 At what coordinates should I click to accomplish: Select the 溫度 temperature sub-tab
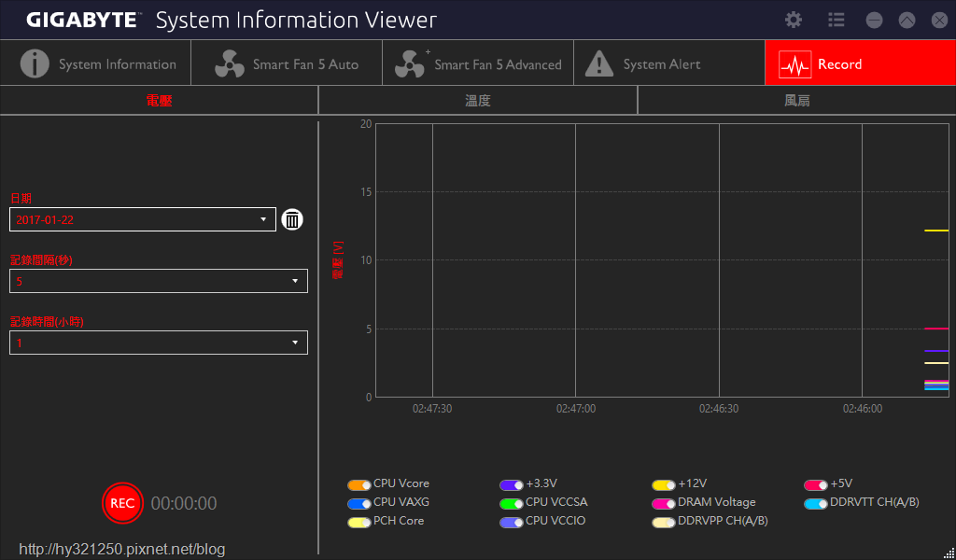click(478, 101)
